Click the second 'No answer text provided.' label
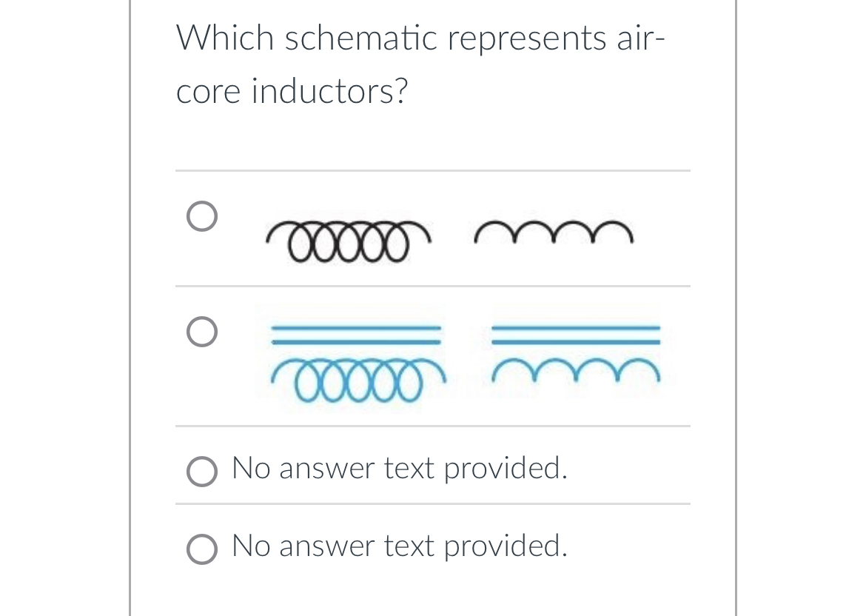This screenshot has width=866, height=616. (x=399, y=546)
